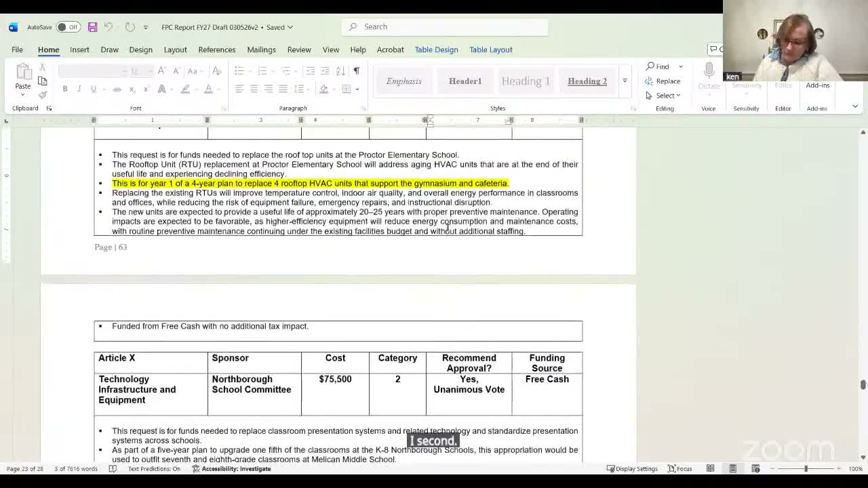The width and height of the screenshot is (868, 488).
Task: Click the zoom slider in status bar
Action: pos(806,468)
